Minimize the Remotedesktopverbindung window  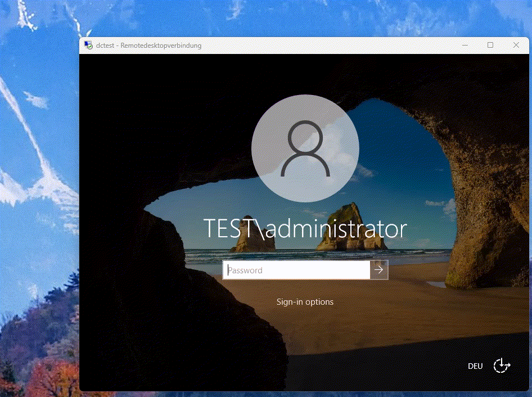coord(465,46)
